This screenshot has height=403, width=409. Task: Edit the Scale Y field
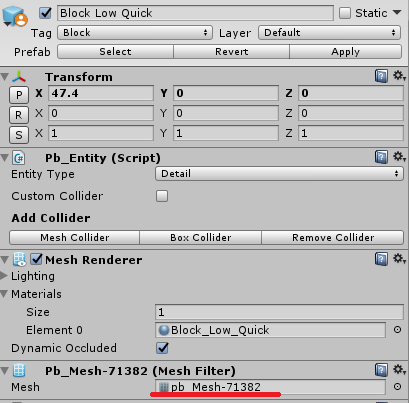pos(226,133)
